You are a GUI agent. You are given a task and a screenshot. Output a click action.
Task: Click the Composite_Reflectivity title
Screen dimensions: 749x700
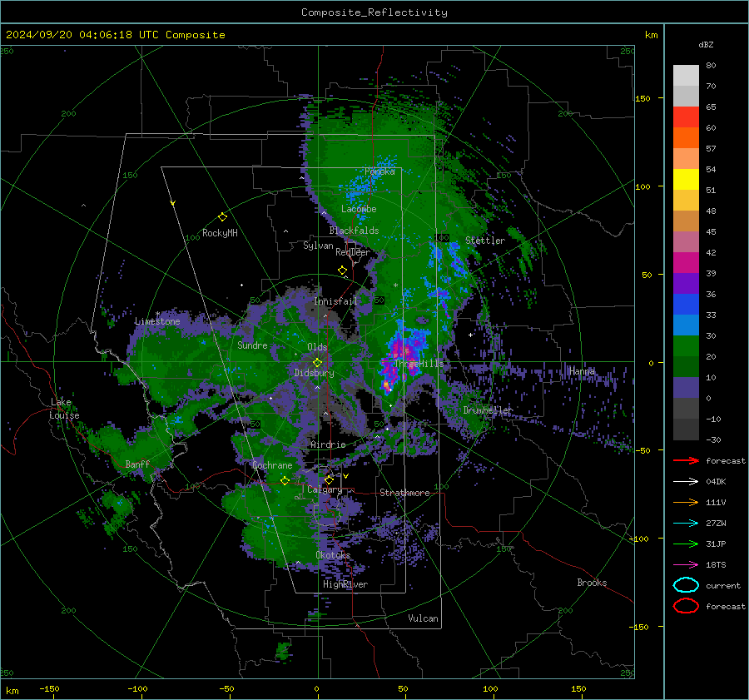tap(374, 12)
